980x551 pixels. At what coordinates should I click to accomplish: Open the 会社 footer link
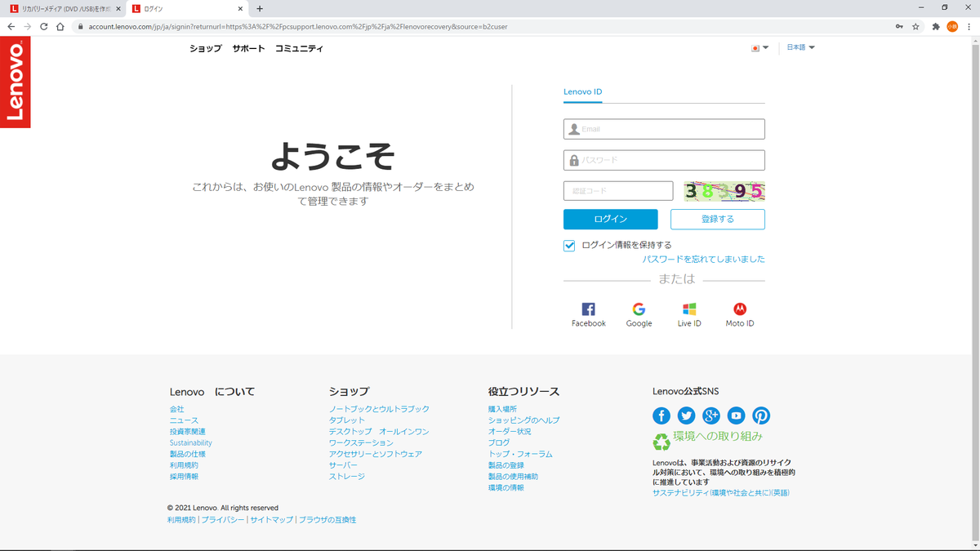pos(176,409)
